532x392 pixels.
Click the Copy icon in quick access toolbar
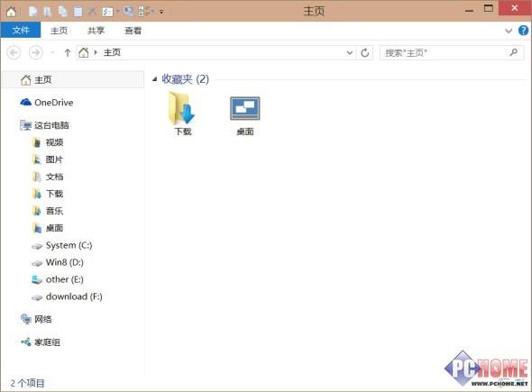pyautogui.click(x=63, y=12)
